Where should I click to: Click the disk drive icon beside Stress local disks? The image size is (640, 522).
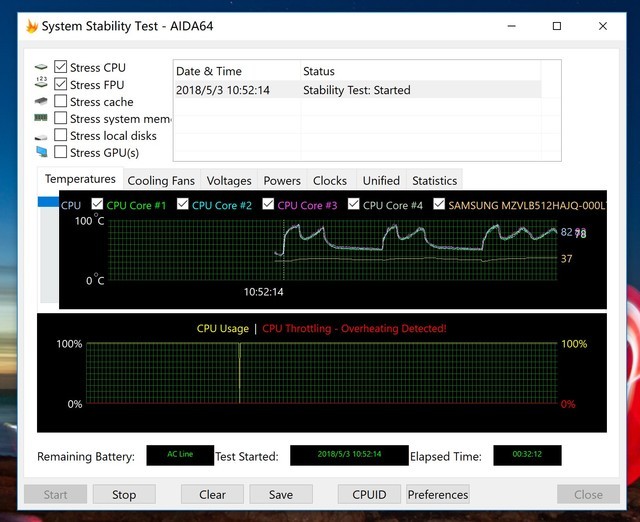[41, 137]
